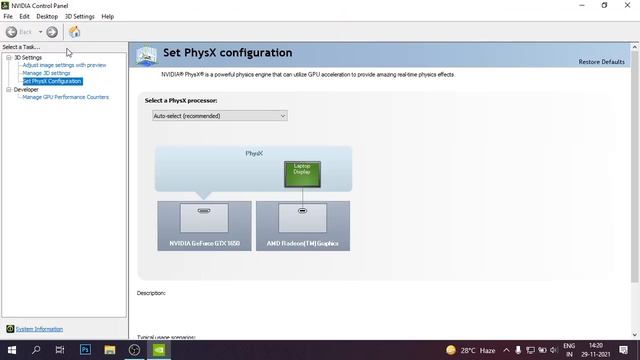Click the NVIDIA Control Panel taskbar icon
The height and width of the screenshot is (360, 640).
coord(159,350)
